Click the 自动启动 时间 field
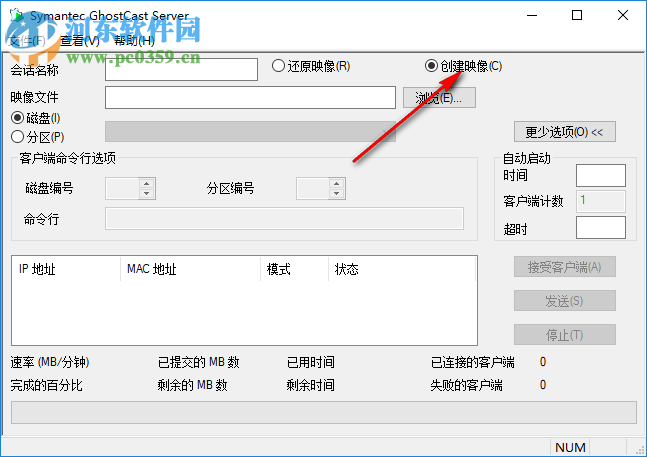 [601, 175]
